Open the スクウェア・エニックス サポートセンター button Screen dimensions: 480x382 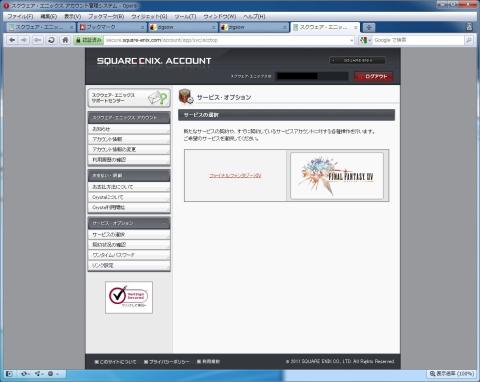(x=129, y=98)
